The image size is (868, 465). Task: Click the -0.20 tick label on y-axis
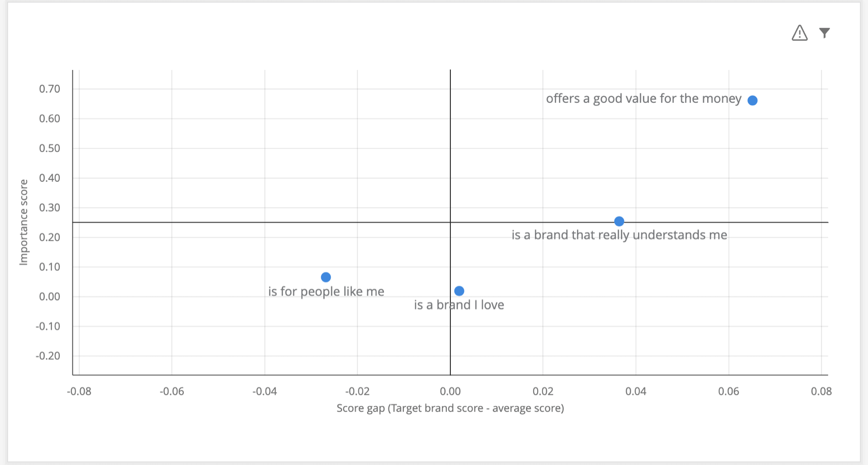pos(48,355)
